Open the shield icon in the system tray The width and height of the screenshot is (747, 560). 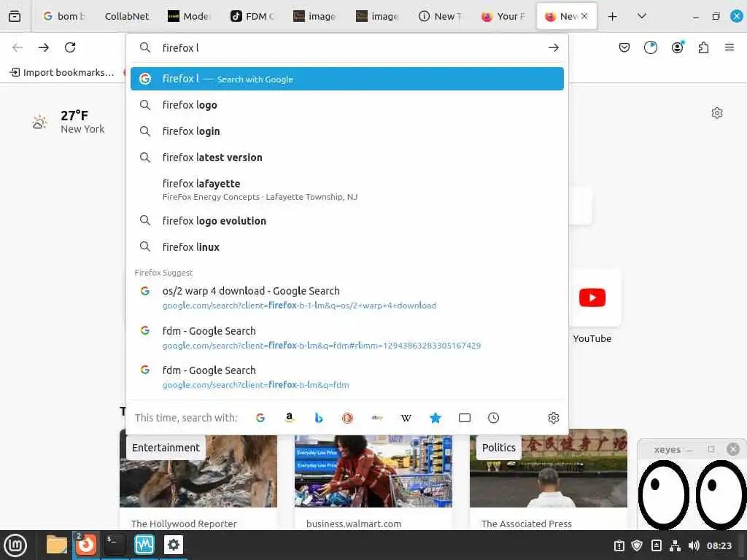[x=637, y=545]
